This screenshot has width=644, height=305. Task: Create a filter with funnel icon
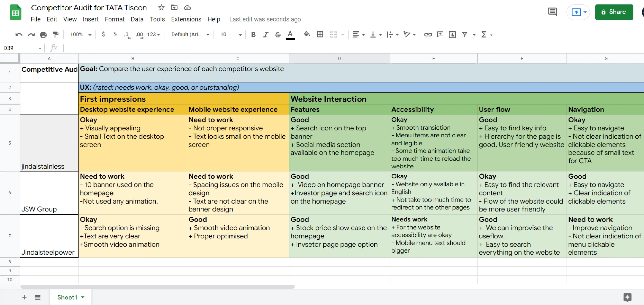(x=464, y=34)
